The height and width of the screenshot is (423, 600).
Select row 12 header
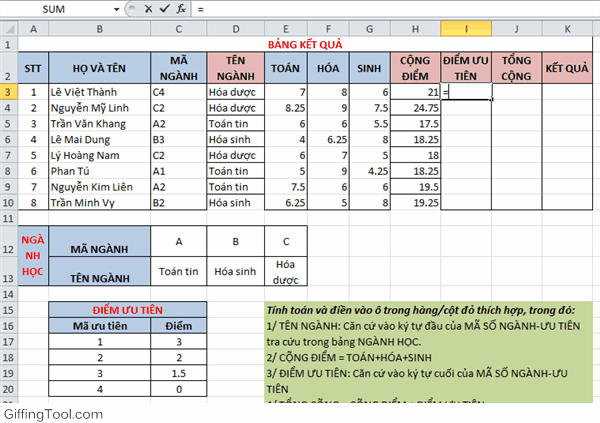coord(9,241)
